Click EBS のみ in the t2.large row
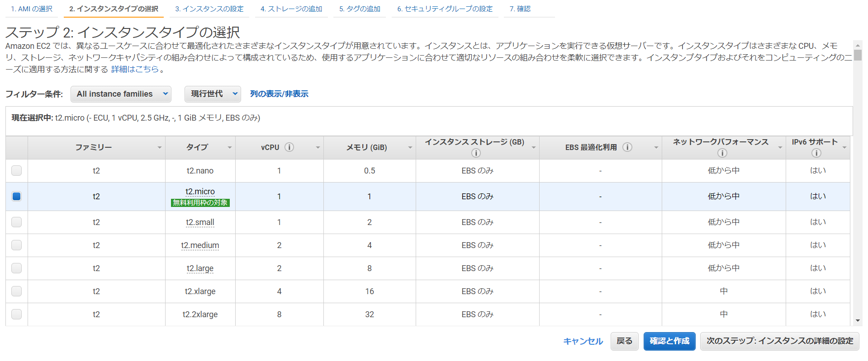The width and height of the screenshot is (868, 361). (x=478, y=268)
